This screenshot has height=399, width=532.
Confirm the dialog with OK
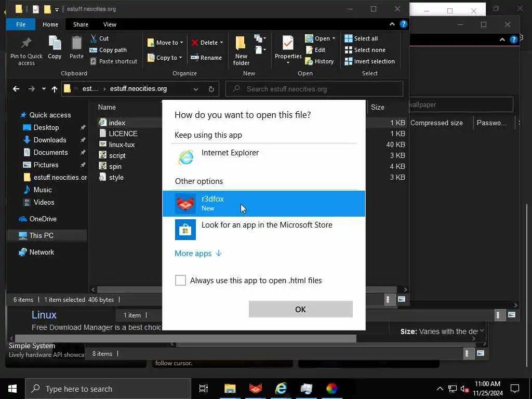pos(300,310)
